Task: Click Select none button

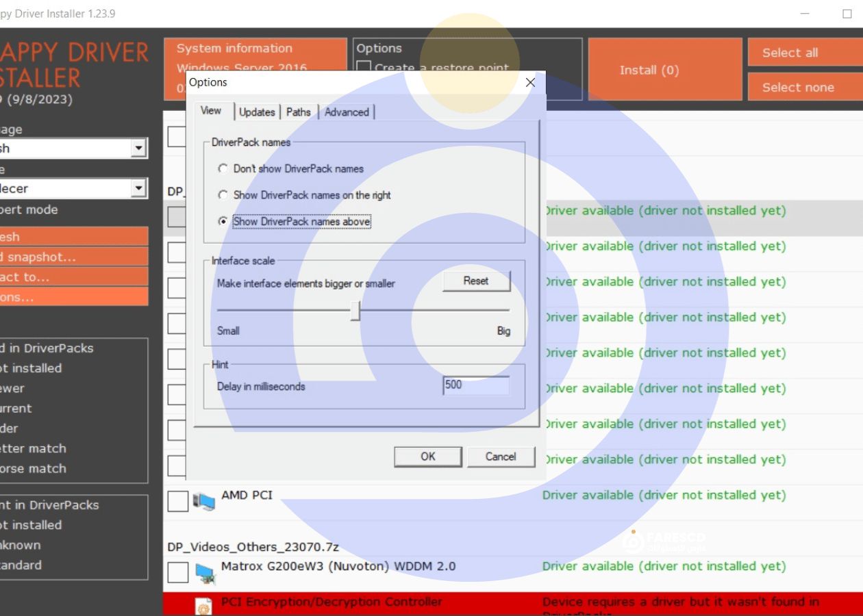Action: [805, 87]
